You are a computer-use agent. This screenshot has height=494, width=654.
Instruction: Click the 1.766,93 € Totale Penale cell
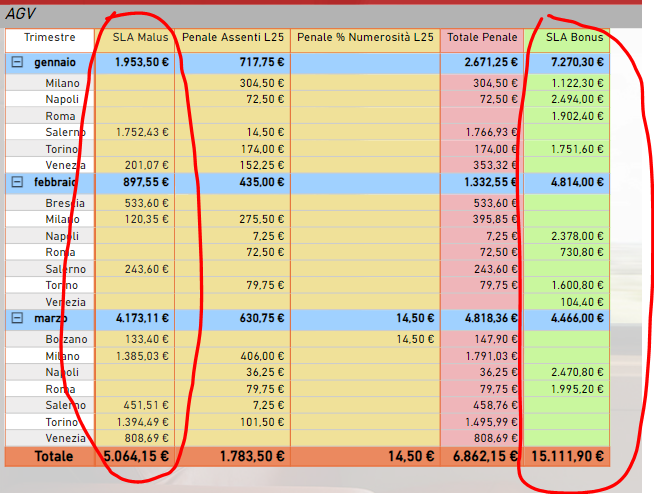point(492,132)
